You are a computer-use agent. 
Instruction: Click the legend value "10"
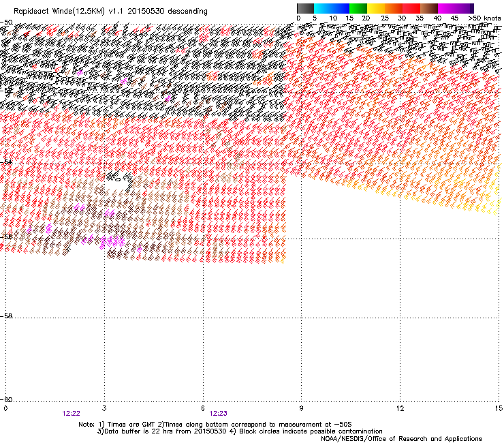point(333,18)
